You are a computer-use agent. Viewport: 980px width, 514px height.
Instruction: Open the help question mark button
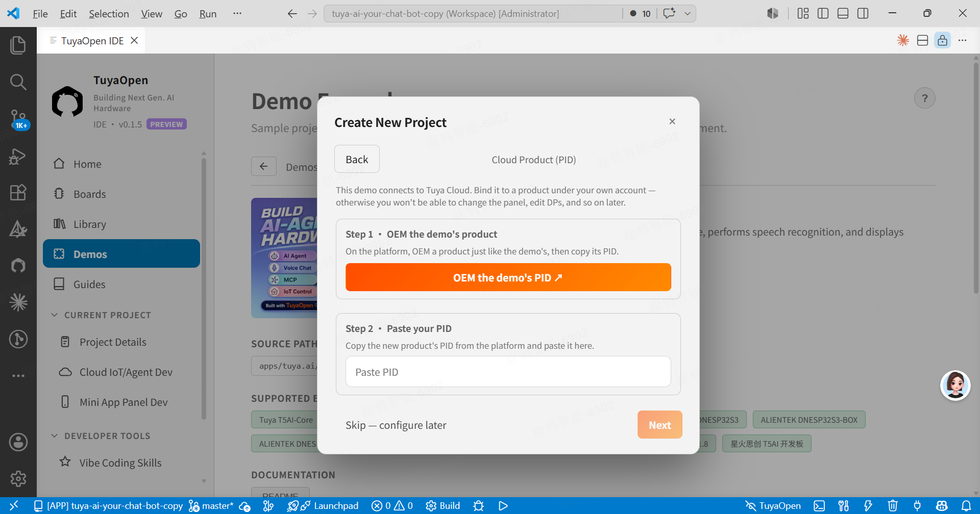point(924,98)
